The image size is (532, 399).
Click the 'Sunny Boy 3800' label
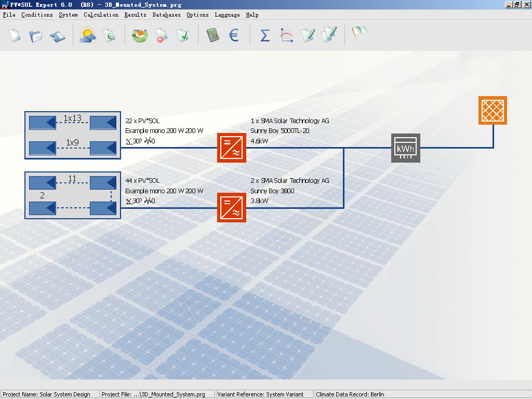[272, 191]
